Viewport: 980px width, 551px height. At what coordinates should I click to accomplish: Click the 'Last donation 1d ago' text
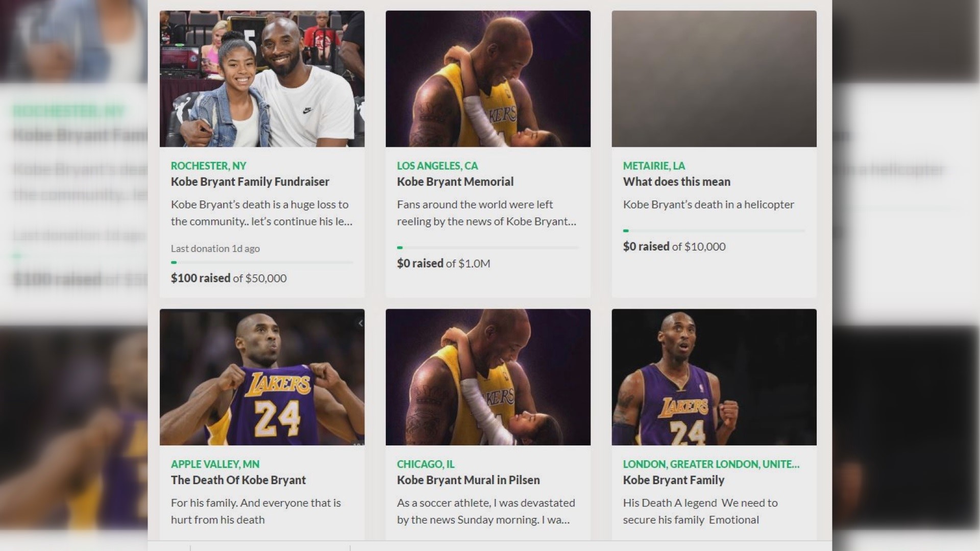pyautogui.click(x=215, y=248)
